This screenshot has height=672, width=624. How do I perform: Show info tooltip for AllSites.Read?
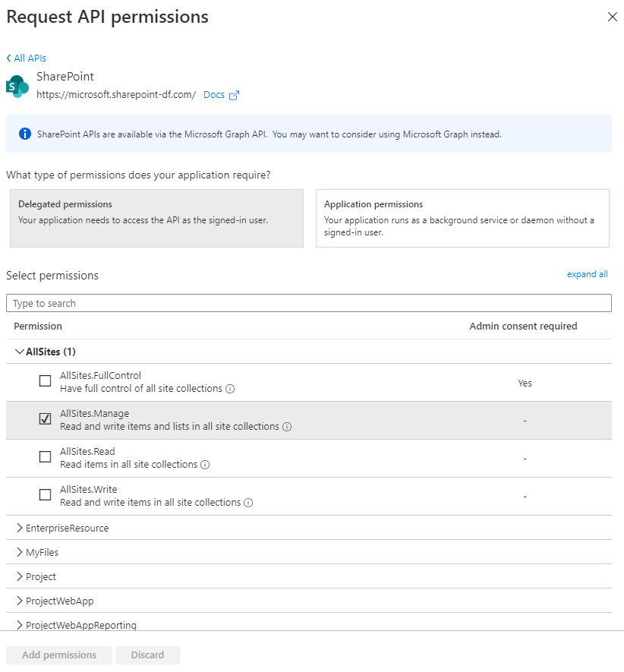click(205, 465)
